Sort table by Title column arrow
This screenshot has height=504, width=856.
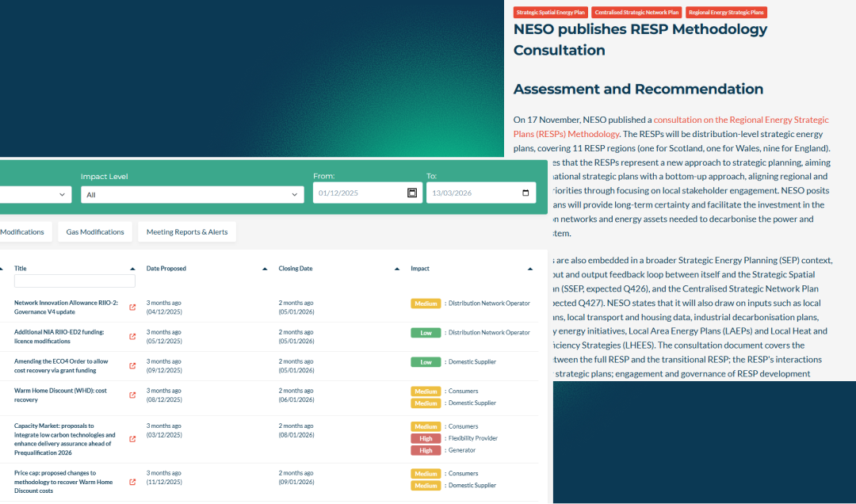[x=132, y=269]
